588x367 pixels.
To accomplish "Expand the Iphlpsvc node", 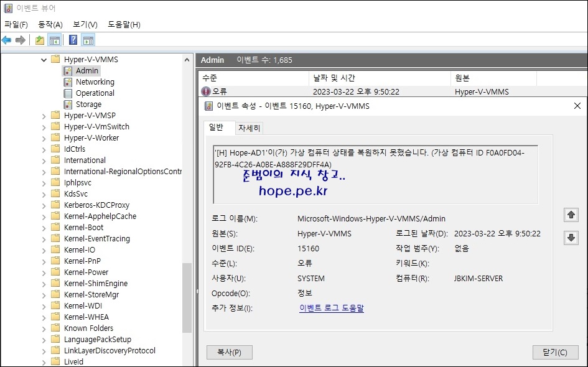I will tap(44, 183).
